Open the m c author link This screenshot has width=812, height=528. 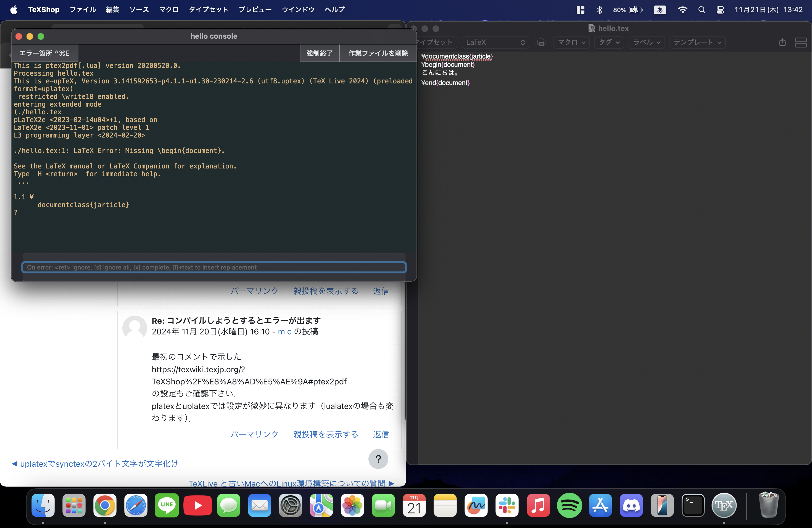point(284,332)
